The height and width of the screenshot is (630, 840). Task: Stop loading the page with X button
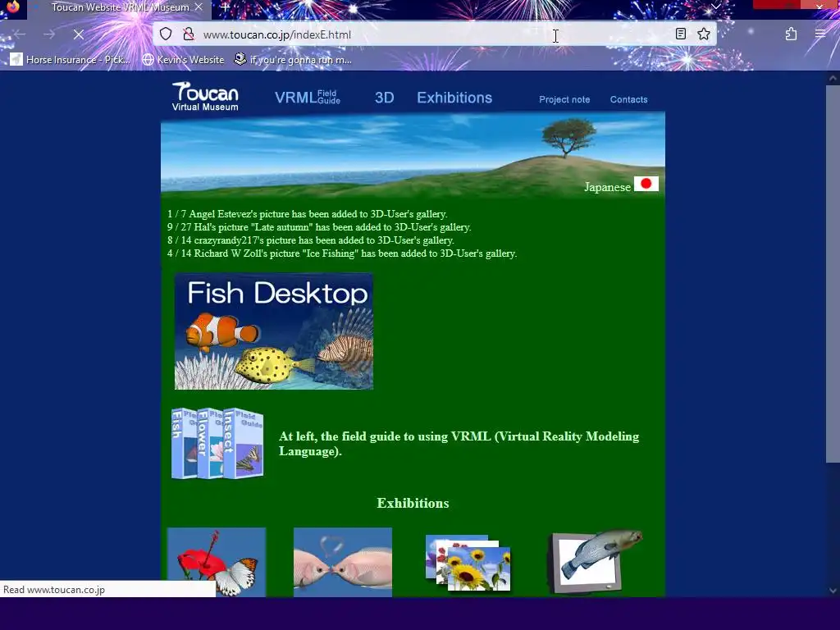tap(79, 34)
